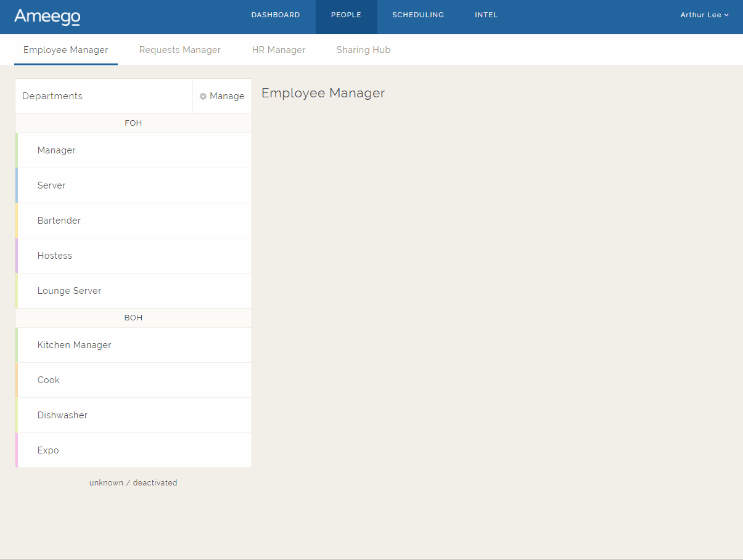The width and height of the screenshot is (743, 560).
Task: Collapse the BOH department group
Action: [x=133, y=317]
